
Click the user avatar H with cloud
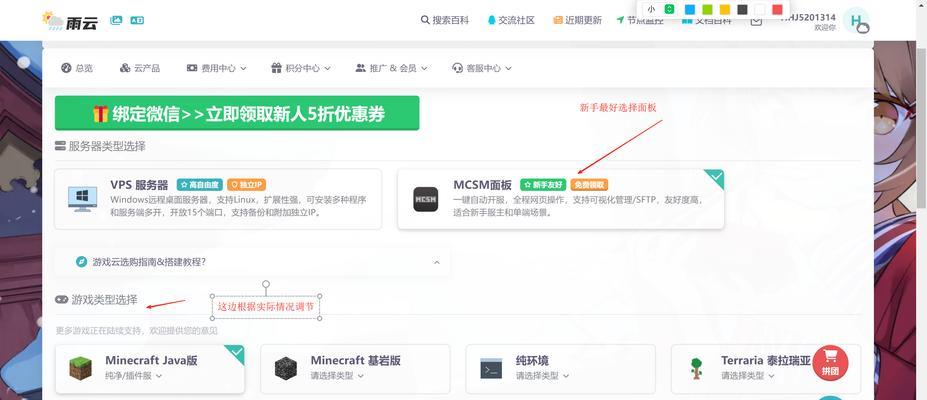857,20
